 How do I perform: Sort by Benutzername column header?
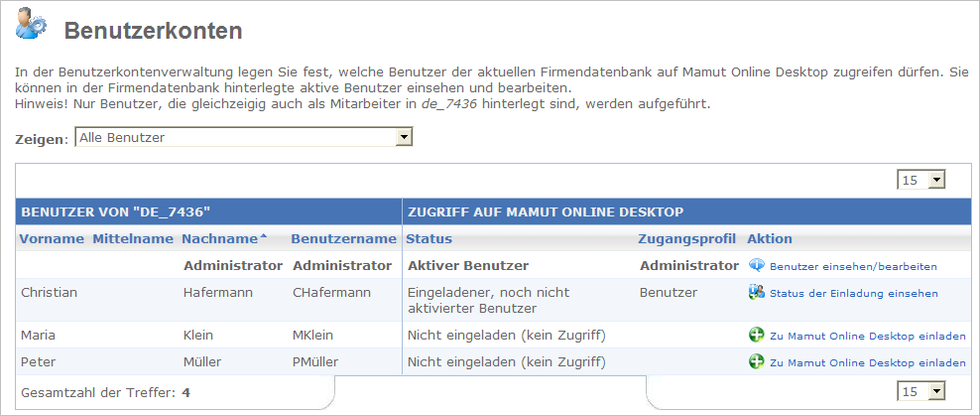[343, 239]
